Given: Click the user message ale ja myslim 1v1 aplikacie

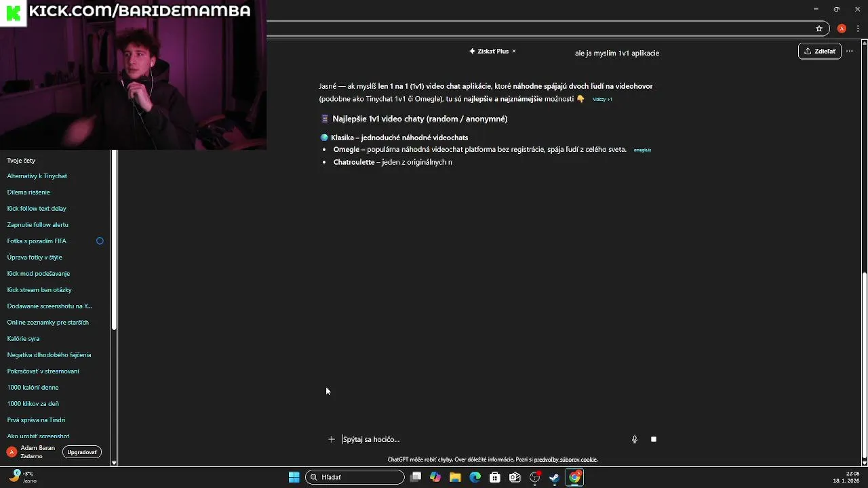Looking at the screenshot, I should [x=617, y=53].
